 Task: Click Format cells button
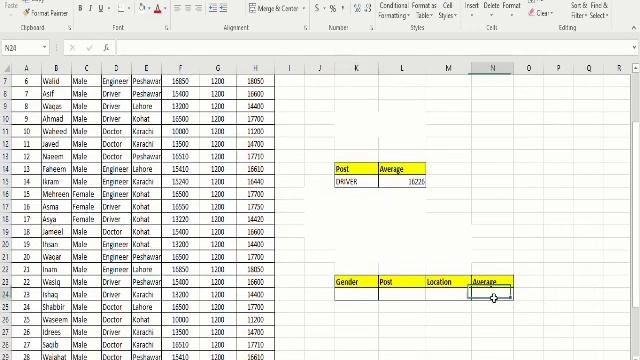511,10
